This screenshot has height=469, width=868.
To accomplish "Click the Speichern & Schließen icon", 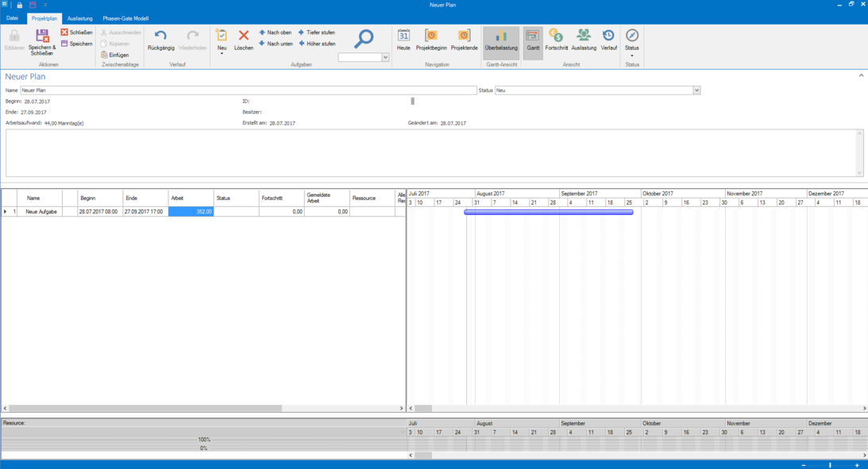I will (42, 37).
